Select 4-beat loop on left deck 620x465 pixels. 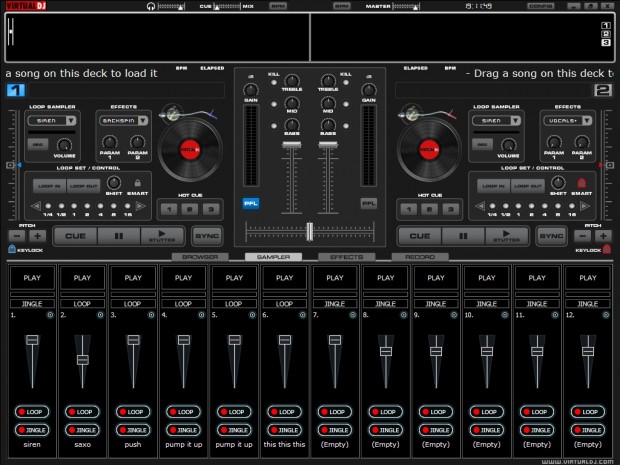tap(100, 206)
